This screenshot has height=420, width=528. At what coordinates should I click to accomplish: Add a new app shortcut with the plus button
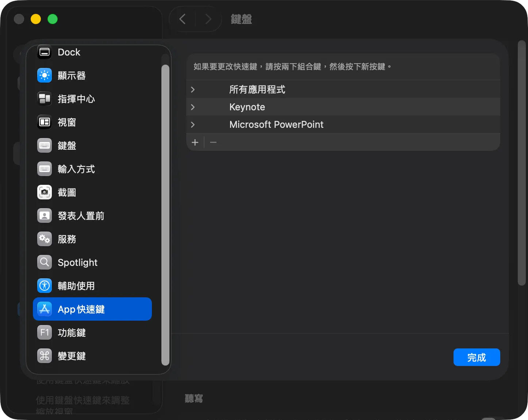coord(195,142)
